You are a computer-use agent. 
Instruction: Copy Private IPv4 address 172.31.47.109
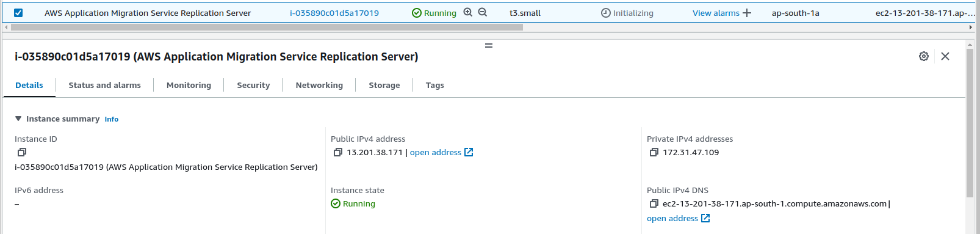654,152
